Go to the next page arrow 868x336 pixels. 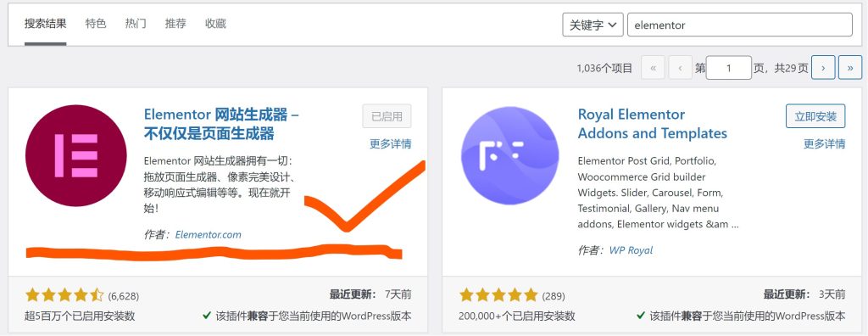(x=823, y=68)
